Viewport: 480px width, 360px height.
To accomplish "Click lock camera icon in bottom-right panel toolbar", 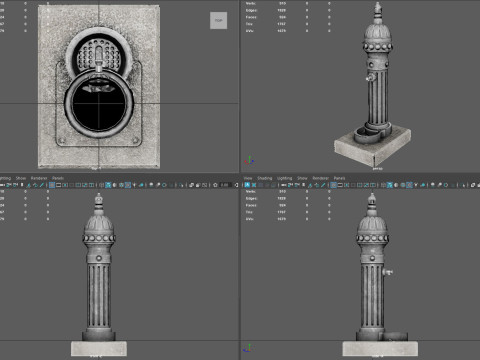I will (x=290, y=185).
